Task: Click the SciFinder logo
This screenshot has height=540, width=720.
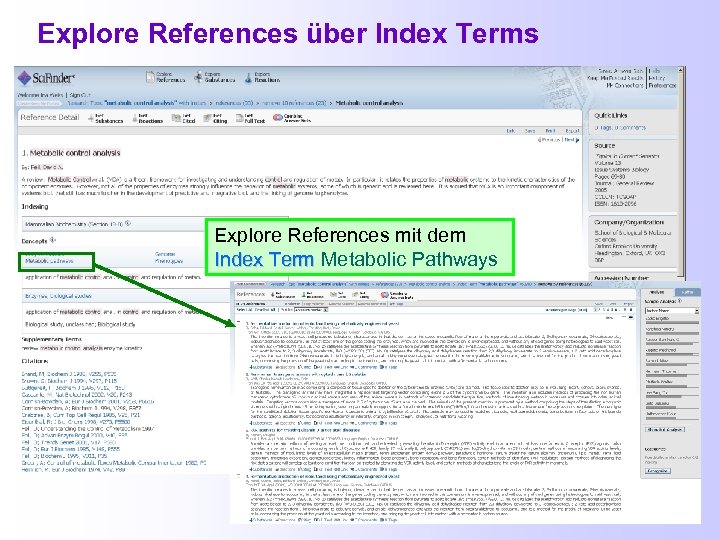Action: 46,78
